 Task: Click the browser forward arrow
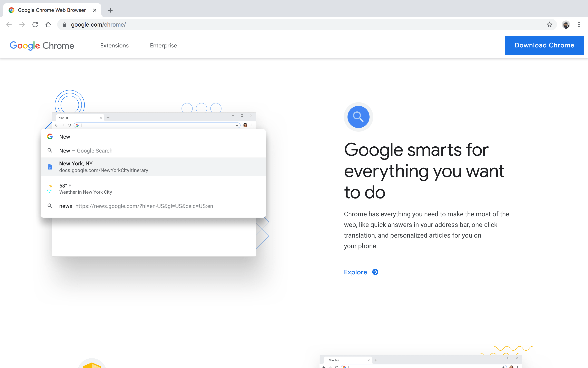(22, 25)
